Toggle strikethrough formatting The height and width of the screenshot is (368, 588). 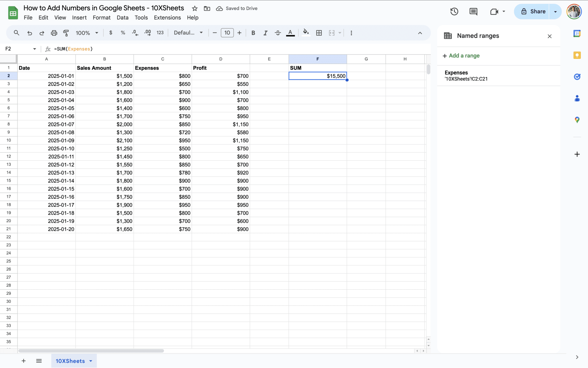tap(278, 33)
